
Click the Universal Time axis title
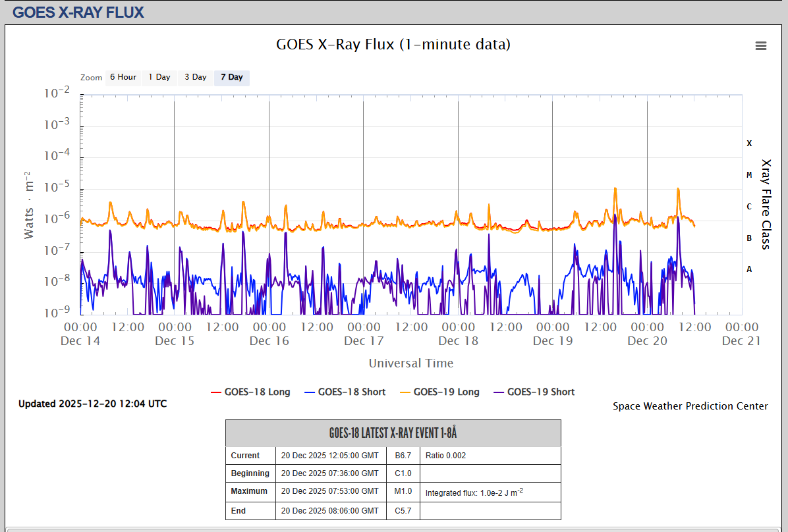(x=410, y=363)
